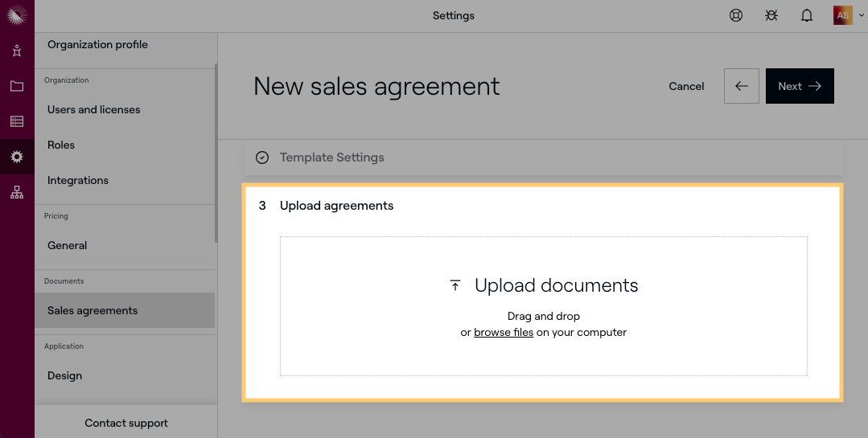
Task: Open the folder icon in left rail
Action: point(17,86)
